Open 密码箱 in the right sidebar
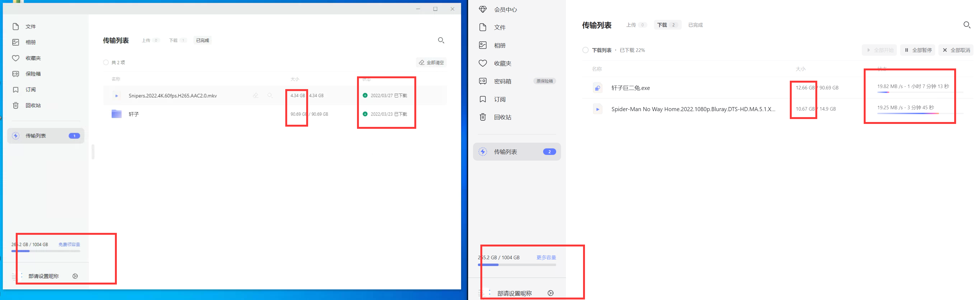The width and height of the screenshot is (980, 300). click(x=503, y=81)
